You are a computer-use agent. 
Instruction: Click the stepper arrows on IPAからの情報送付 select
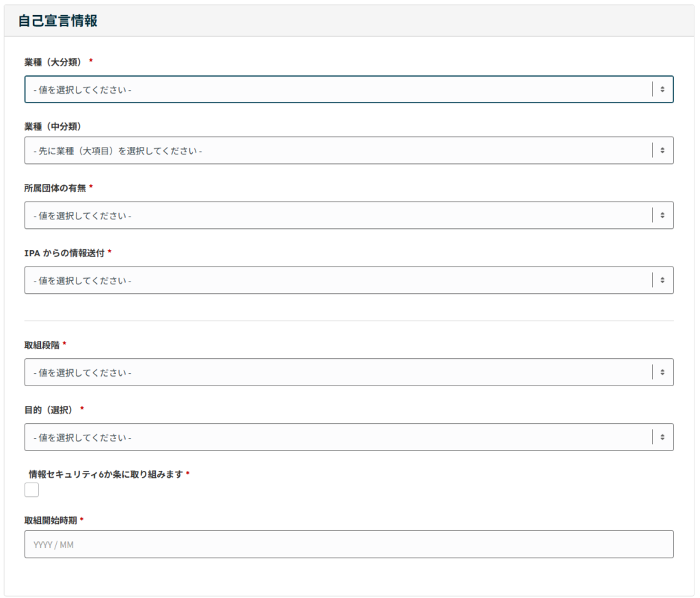pos(661,280)
